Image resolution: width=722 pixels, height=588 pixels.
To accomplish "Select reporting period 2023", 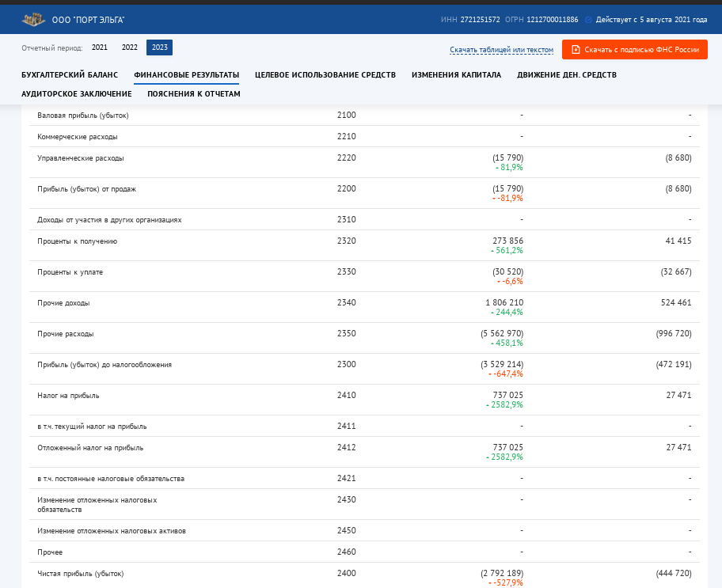I will pos(159,47).
